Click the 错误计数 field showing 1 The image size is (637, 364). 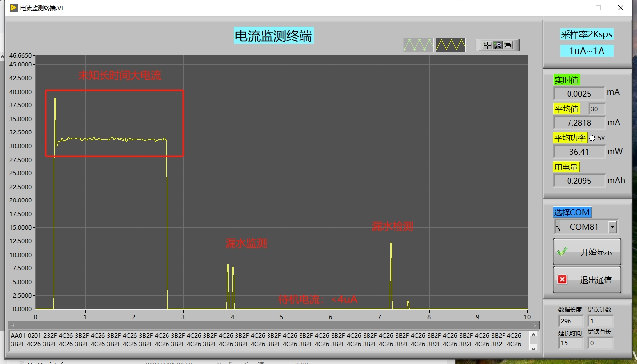(x=600, y=321)
